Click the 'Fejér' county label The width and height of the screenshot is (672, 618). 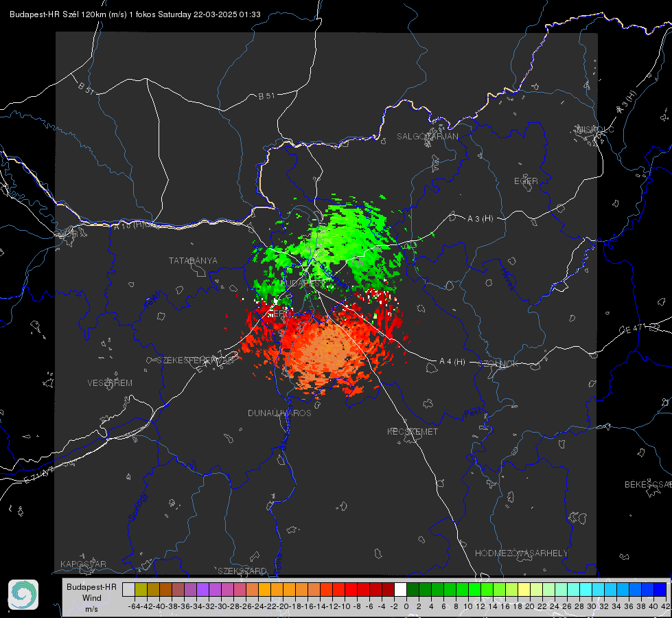154,299
